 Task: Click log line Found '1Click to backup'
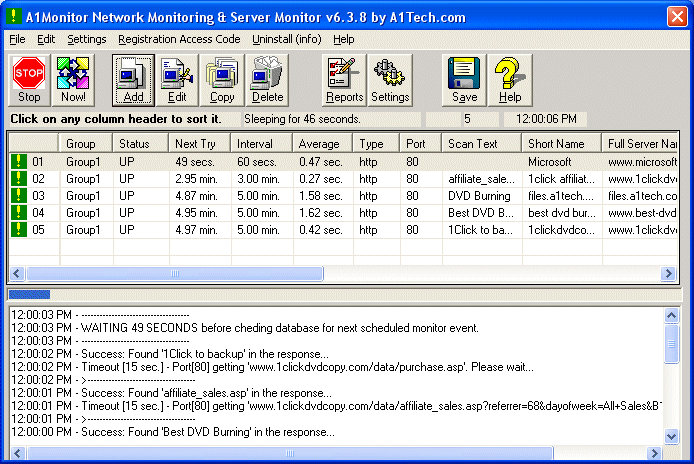pyautogui.click(x=170, y=354)
